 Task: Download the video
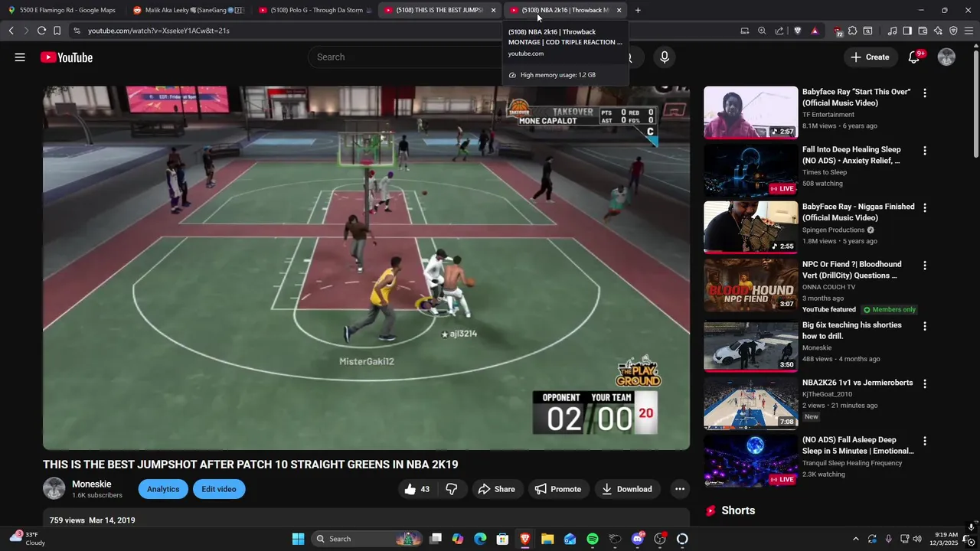click(x=626, y=489)
